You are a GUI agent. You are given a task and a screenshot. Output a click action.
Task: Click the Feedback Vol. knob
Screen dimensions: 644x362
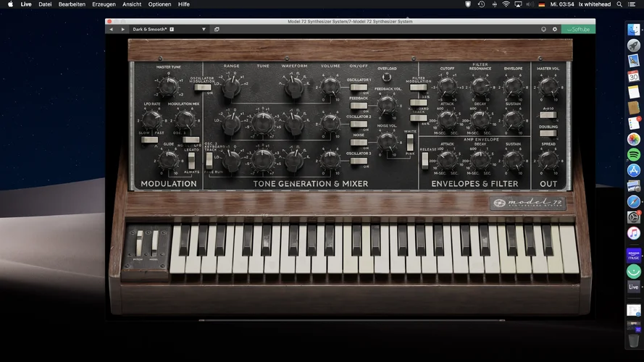(387, 105)
